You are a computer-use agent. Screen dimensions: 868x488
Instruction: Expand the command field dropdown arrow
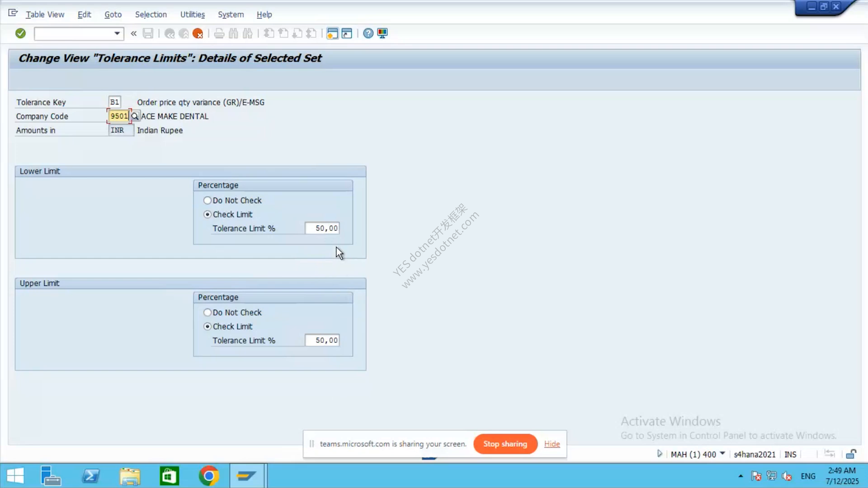tap(117, 33)
